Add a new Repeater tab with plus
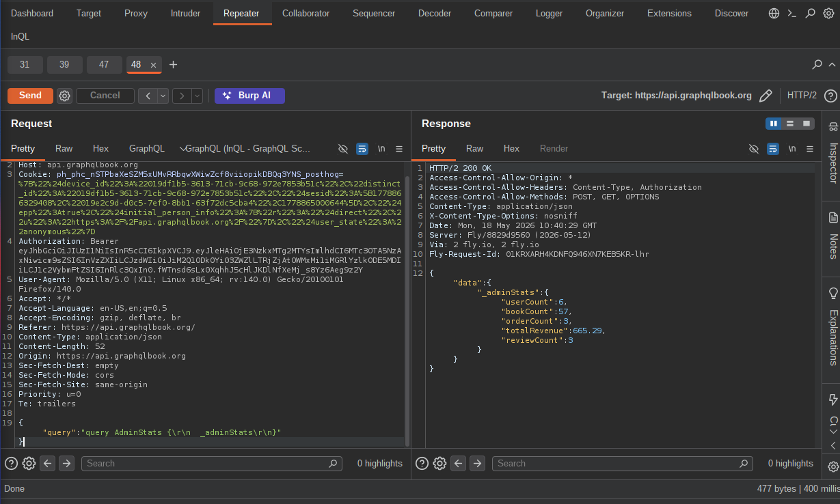The width and height of the screenshot is (840, 504). tap(173, 65)
